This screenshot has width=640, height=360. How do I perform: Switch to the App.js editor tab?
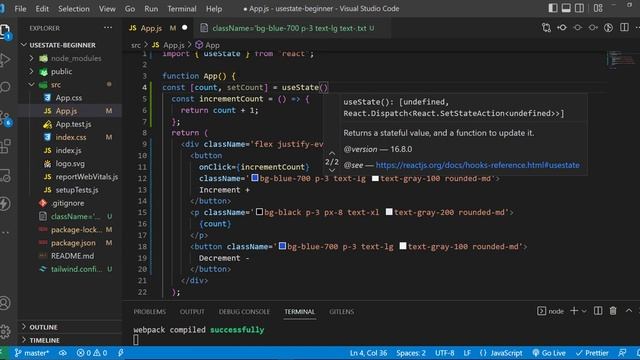click(x=158, y=28)
